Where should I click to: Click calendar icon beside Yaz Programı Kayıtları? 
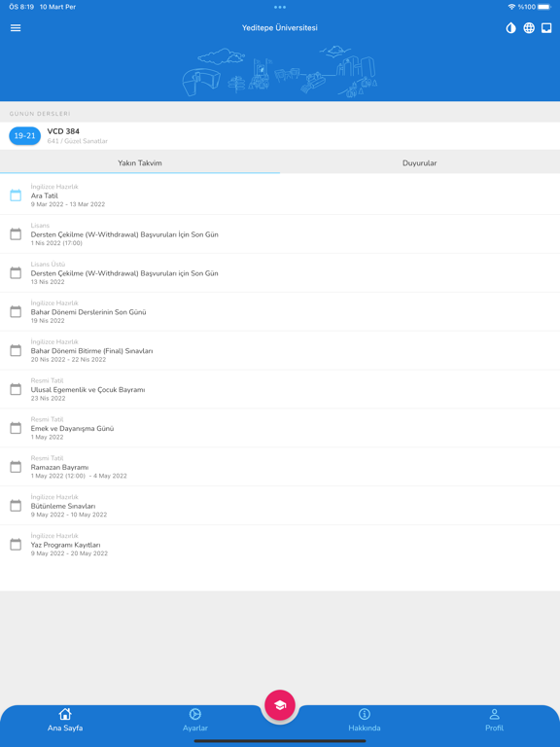point(16,545)
